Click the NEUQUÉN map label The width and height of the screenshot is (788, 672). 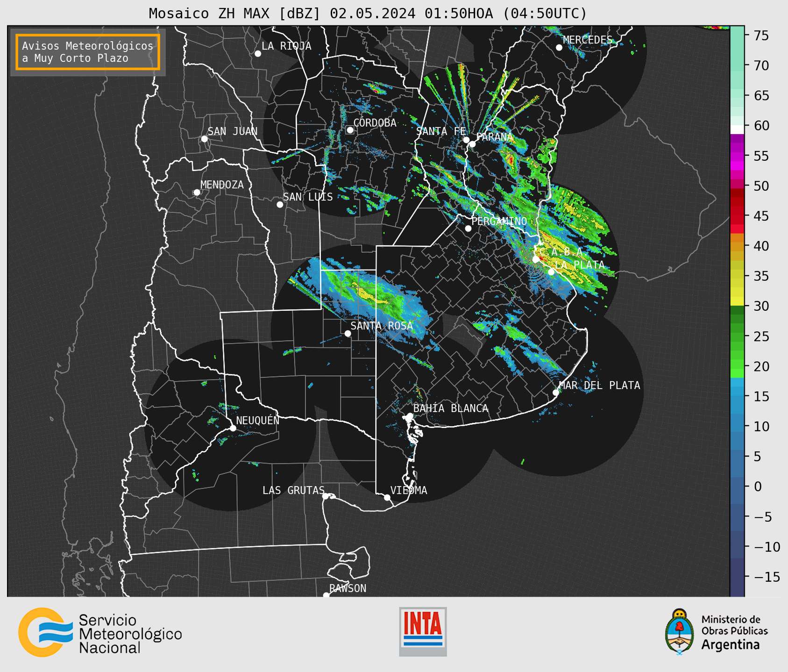258,420
